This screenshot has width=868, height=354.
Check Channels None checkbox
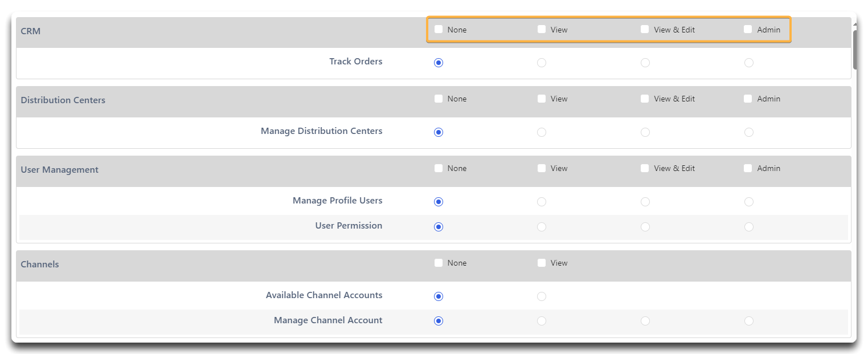pyautogui.click(x=439, y=263)
